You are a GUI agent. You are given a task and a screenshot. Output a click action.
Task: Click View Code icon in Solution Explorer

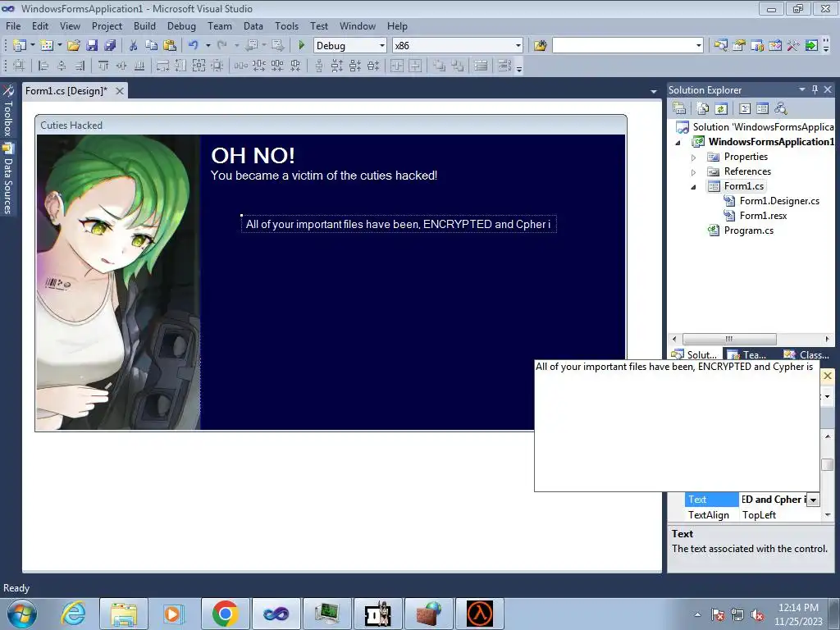tap(745, 108)
